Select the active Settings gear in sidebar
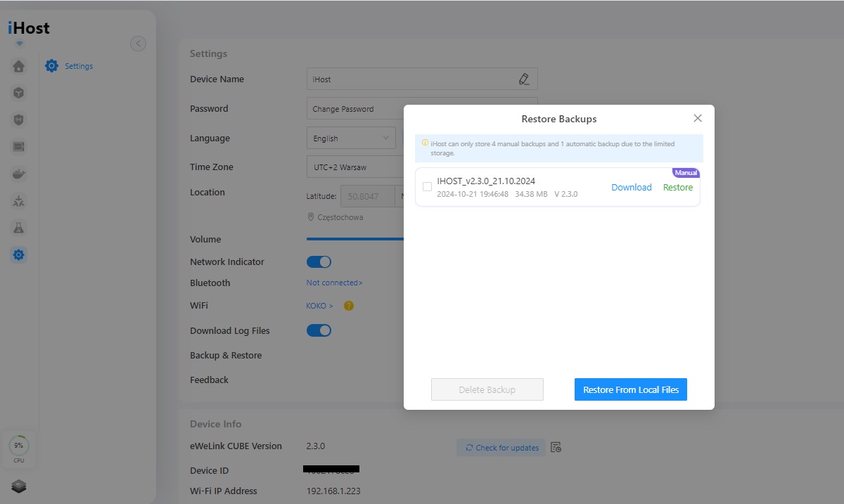Screen dimensions: 844x504 click(x=19, y=254)
